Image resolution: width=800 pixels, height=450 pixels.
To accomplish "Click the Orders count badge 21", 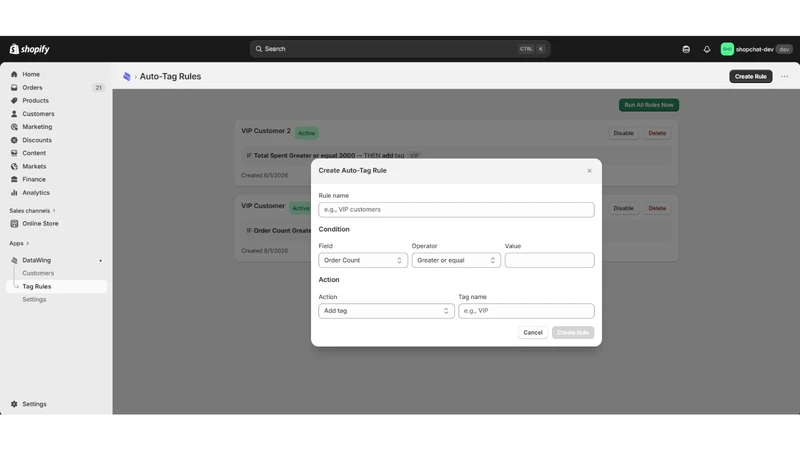I will pyautogui.click(x=98, y=88).
